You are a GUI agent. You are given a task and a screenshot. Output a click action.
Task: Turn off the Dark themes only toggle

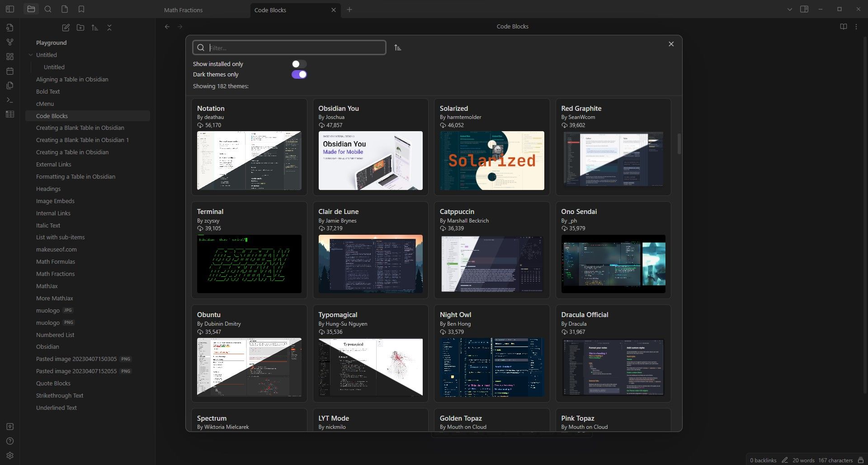299,74
